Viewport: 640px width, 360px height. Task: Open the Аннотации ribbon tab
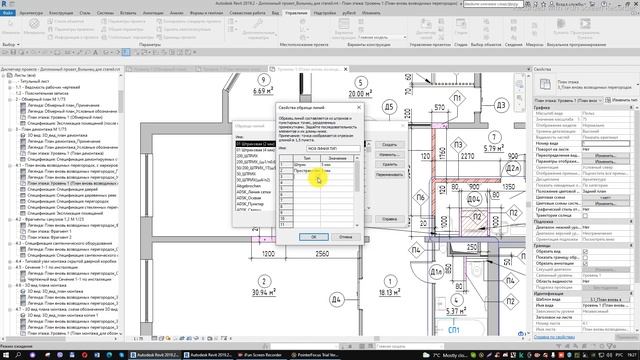pyautogui.click(x=153, y=13)
